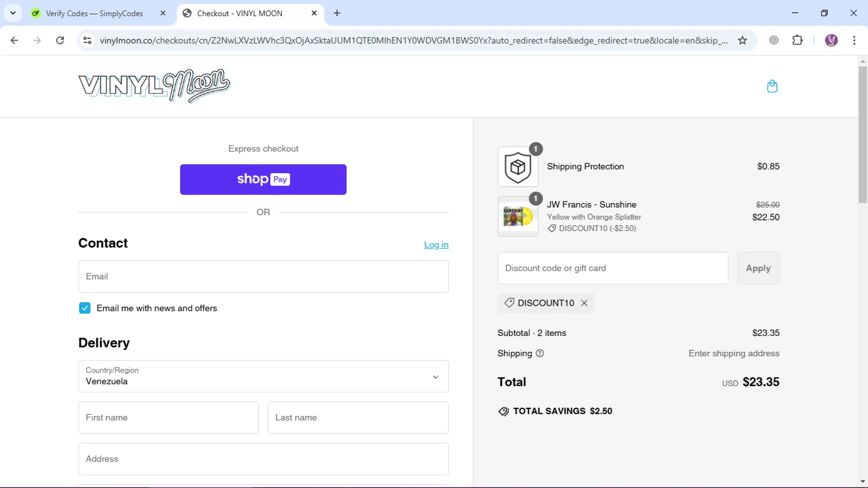Bookmark this page with the star icon
Image resolution: width=868 pixels, height=488 pixels.
click(x=742, y=41)
